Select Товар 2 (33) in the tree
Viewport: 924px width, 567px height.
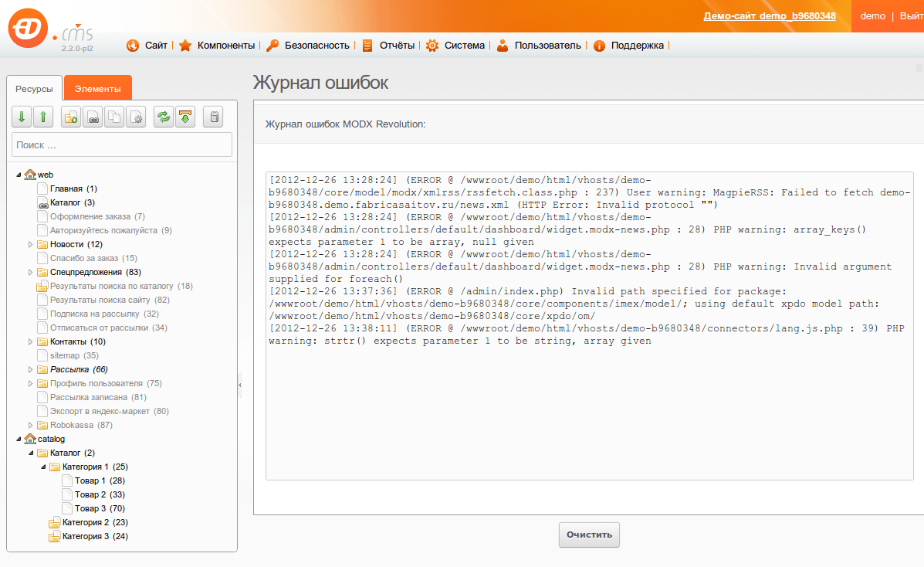[x=100, y=494]
